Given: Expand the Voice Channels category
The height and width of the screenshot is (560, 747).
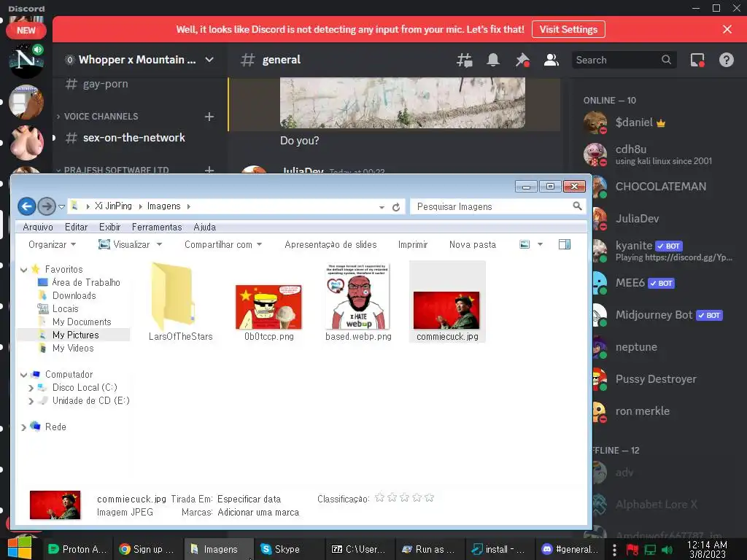Looking at the screenshot, I should [101, 117].
